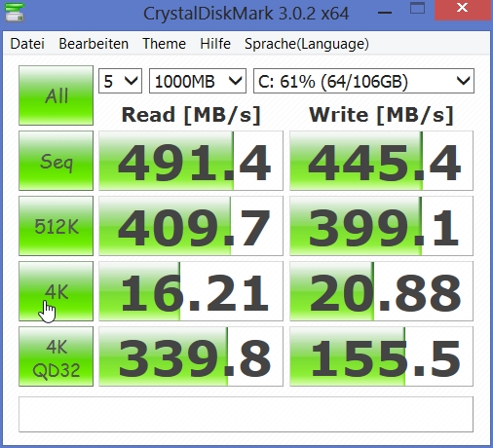This screenshot has height=448, width=493.
Task: Maximize the CrystalDiskMark window
Action: (x=417, y=9)
